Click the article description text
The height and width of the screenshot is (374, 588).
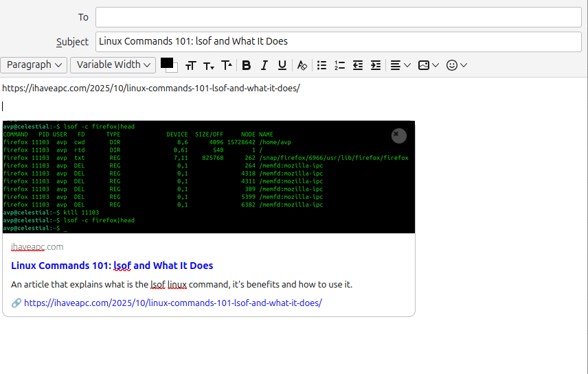point(181,284)
